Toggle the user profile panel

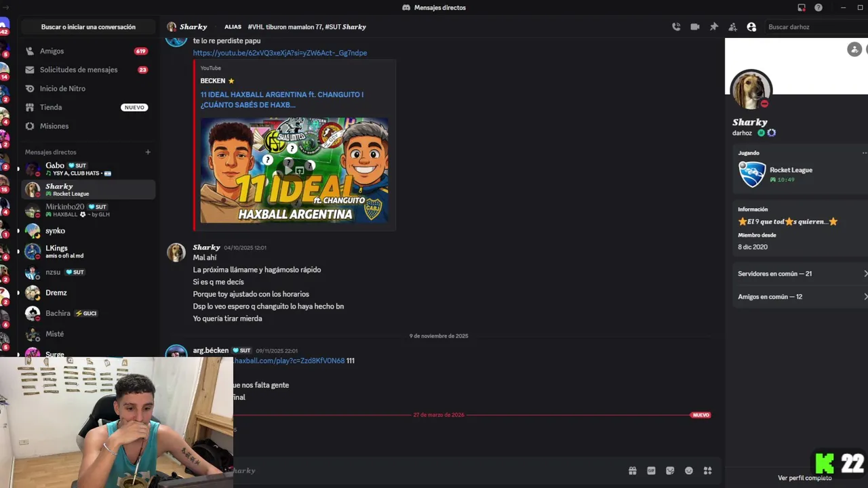751,27
